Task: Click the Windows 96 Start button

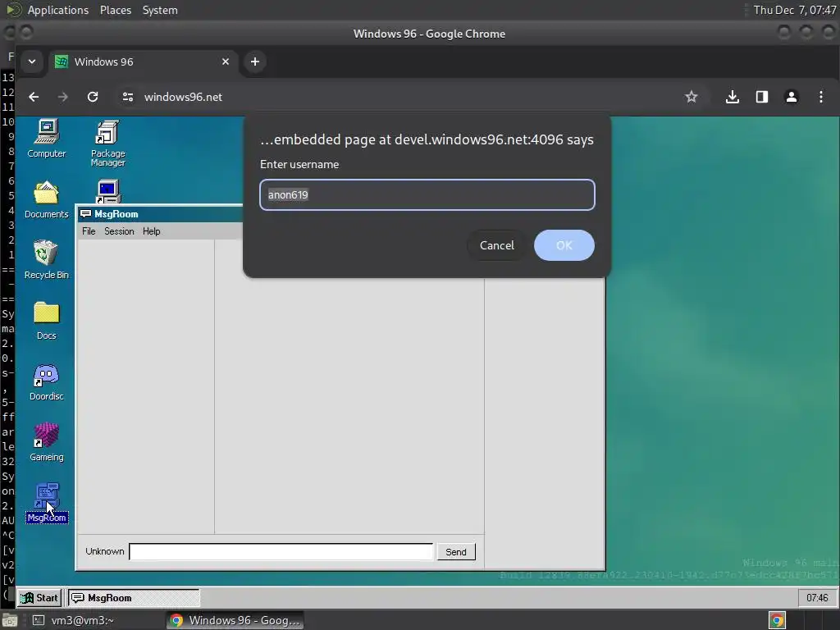Action: pyautogui.click(x=39, y=598)
